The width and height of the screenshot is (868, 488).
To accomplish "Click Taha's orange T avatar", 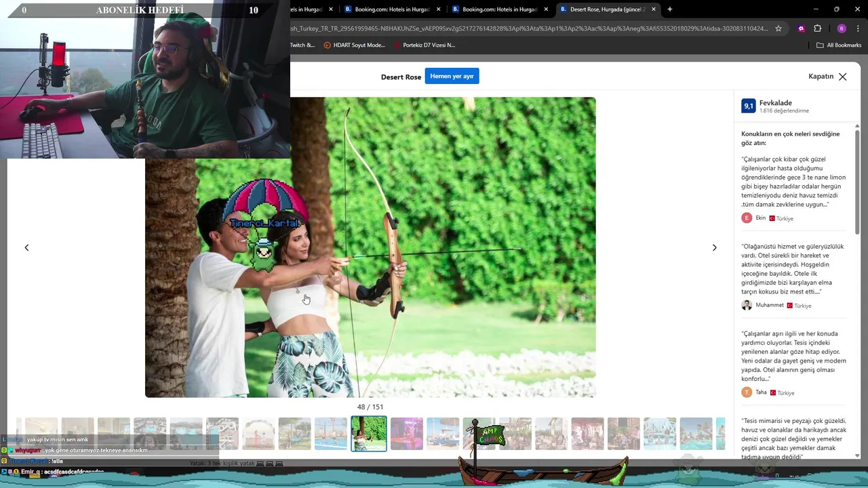I will (747, 392).
